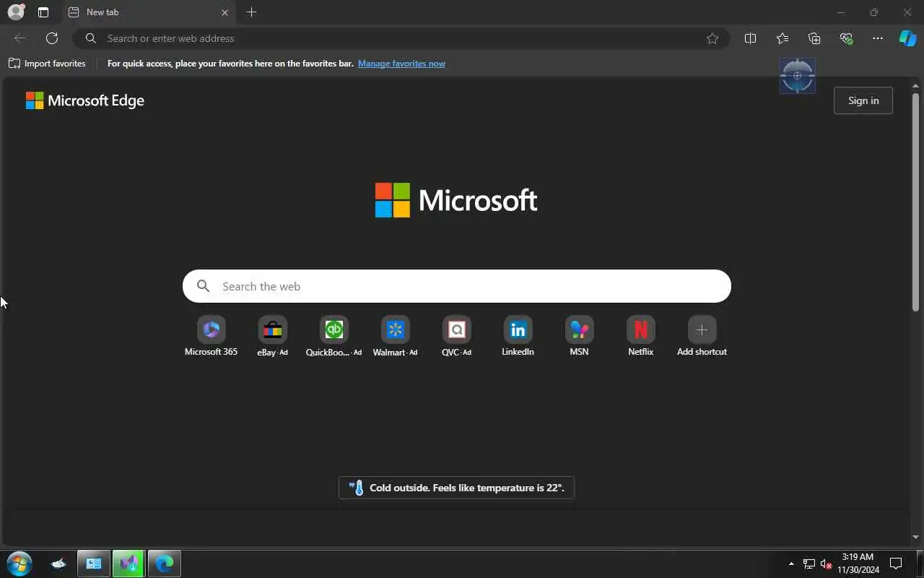
Task: Click the Sign in button
Action: (863, 100)
